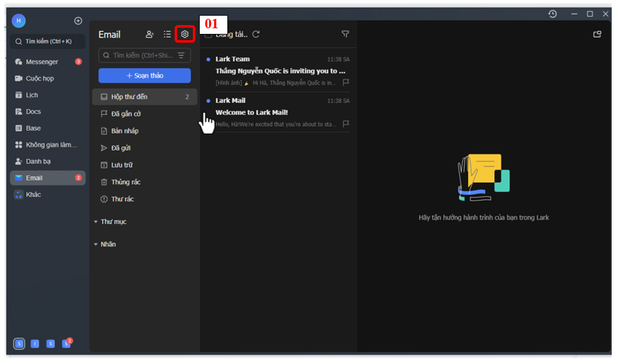Screen dimensions: 618x364
Task: Switch to second account icon at bottom
Action: point(35,343)
